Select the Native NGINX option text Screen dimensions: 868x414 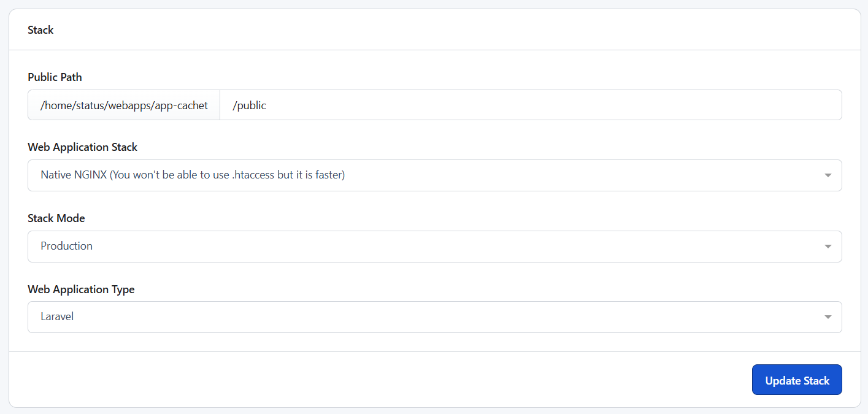point(193,175)
